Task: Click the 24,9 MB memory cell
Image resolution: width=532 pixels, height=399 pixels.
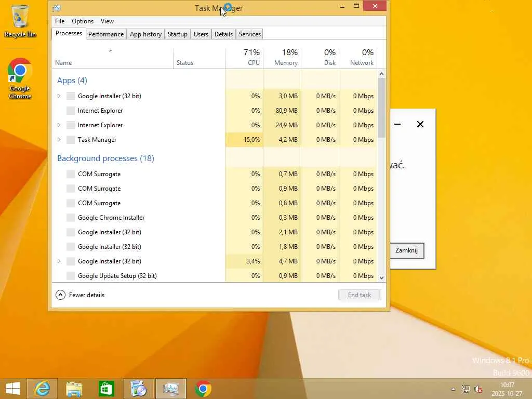Action: [x=282, y=125]
